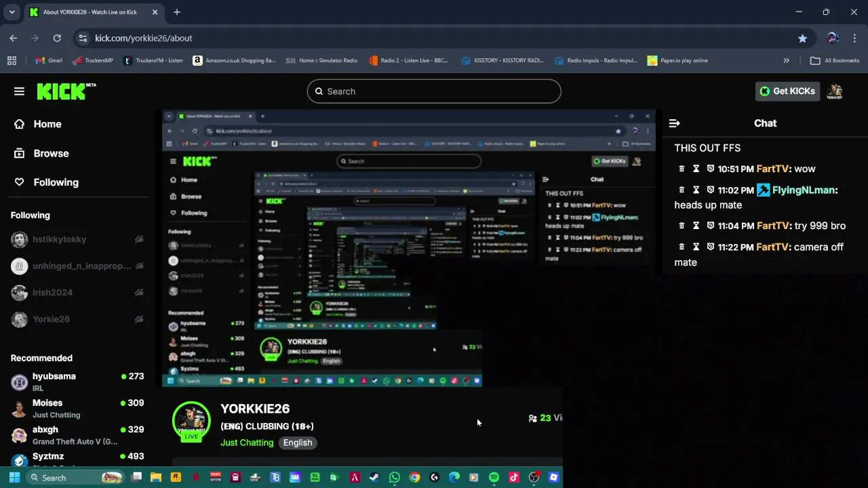The image size is (868, 488).
Task: Click the ban shield on the 11:04 PM message
Action: point(710,226)
